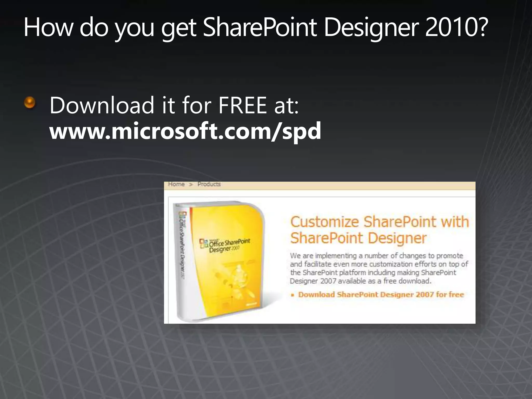The image size is (532, 399).
Task: Open the Products breadcrumb link
Action: [209, 184]
